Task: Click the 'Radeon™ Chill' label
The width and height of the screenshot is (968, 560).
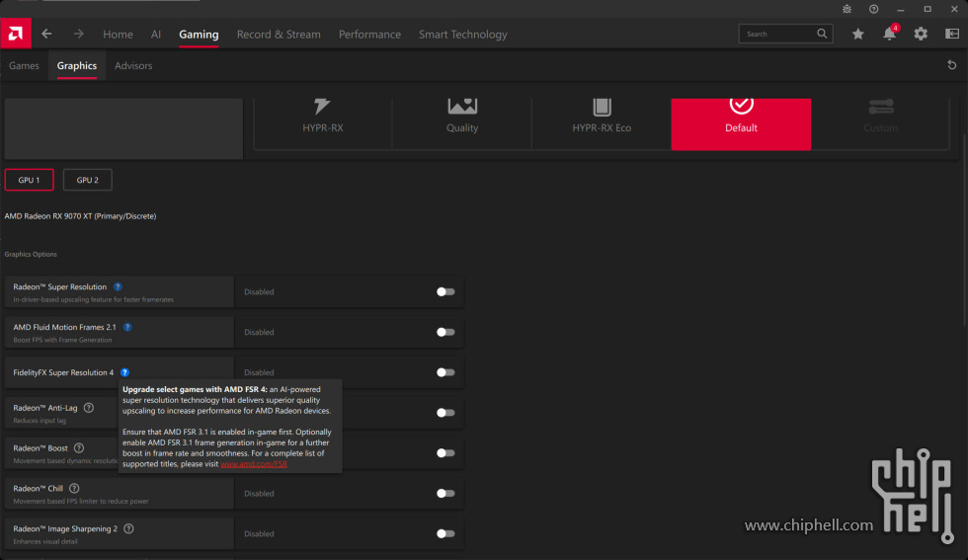Action: (39, 488)
